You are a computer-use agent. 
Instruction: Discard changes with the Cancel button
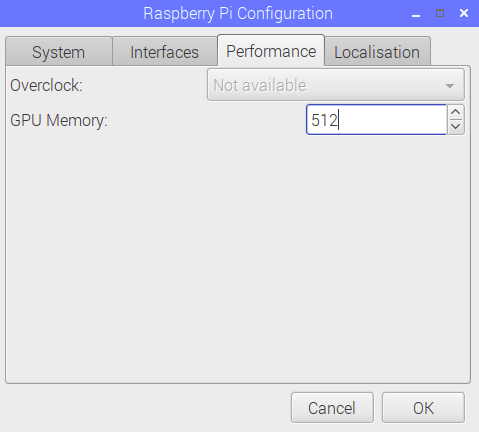[x=332, y=408]
